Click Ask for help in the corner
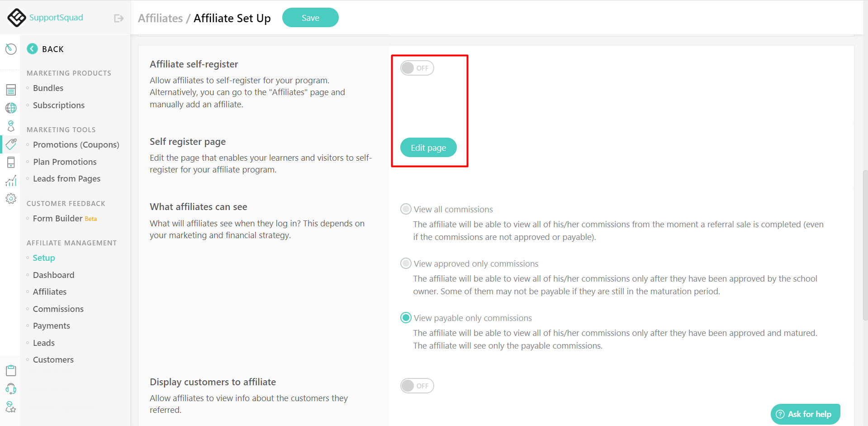The image size is (868, 426). point(805,414)
